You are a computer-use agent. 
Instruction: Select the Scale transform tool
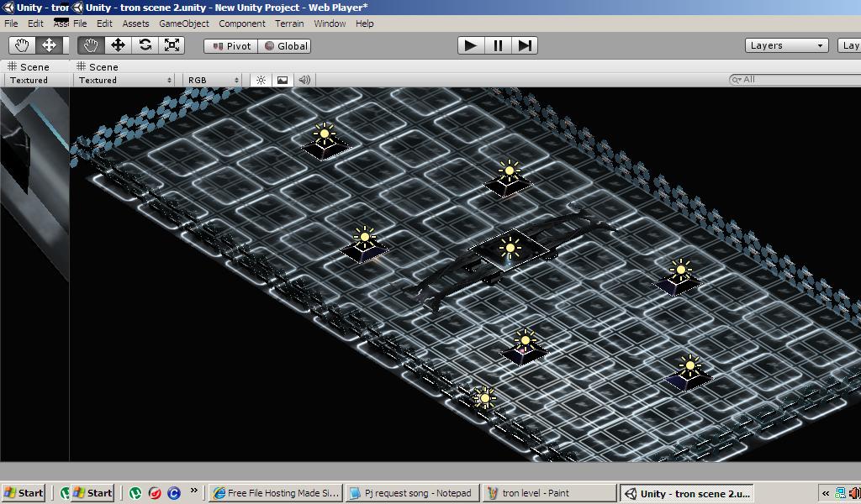(x=172, y=45)
